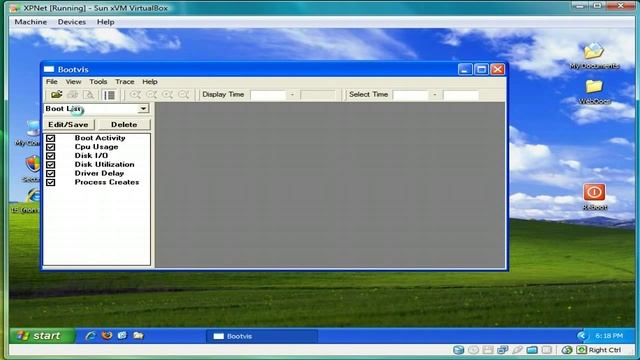Toggle the side panel list icon in toolbar

pyautogui.click(x=109, y=95)
